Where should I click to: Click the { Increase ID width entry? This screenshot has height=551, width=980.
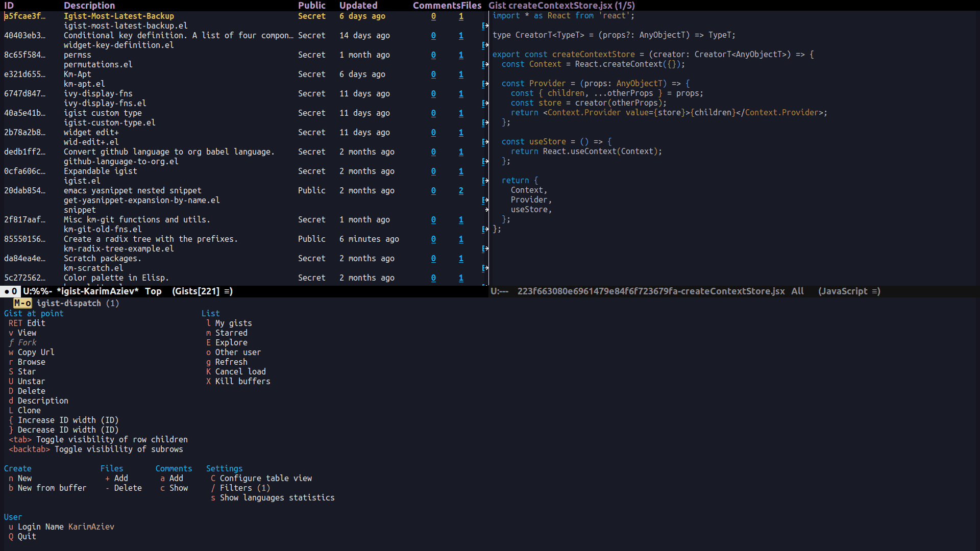[x=63, y=420]
